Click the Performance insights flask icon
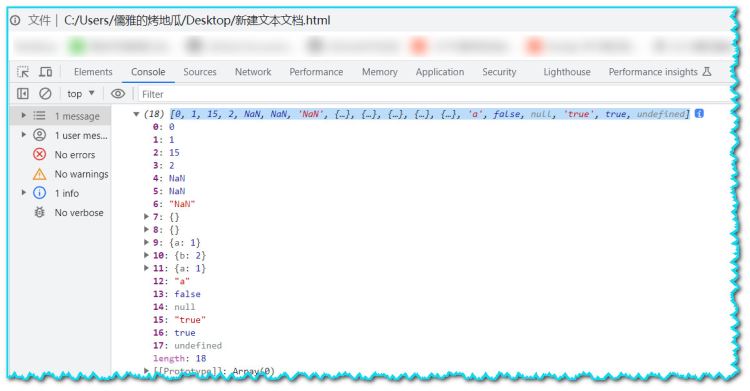 coord(707,72)
